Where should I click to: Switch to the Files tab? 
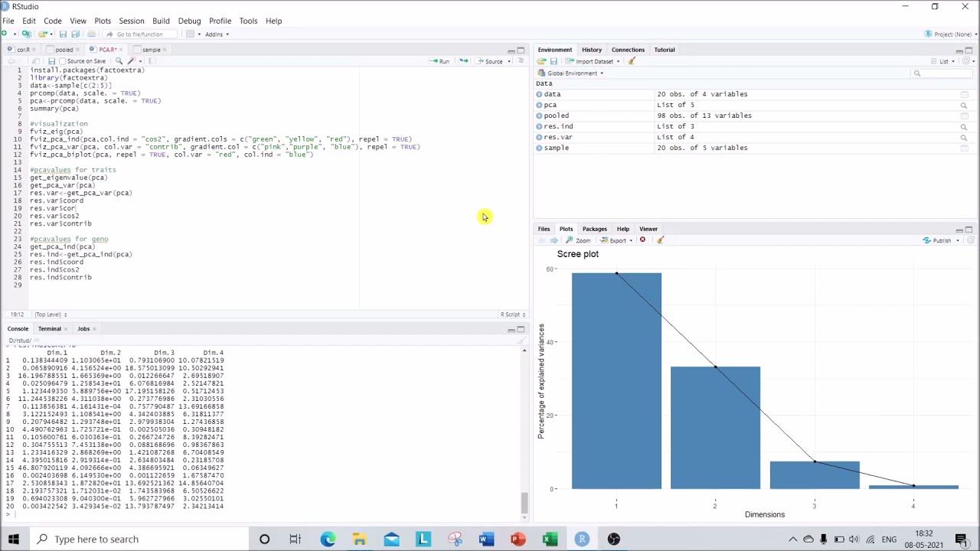pos(544,229)
